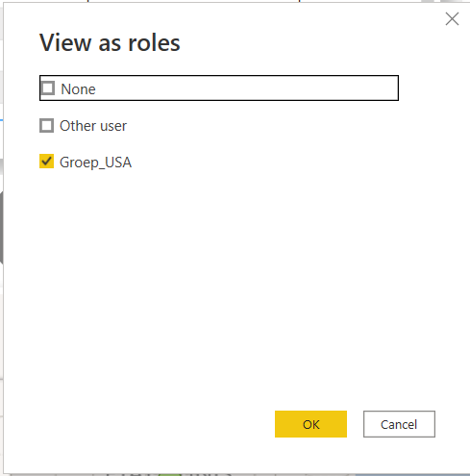Enable the Other user checkbox
470x476 pixels.
tap(46, 125)
